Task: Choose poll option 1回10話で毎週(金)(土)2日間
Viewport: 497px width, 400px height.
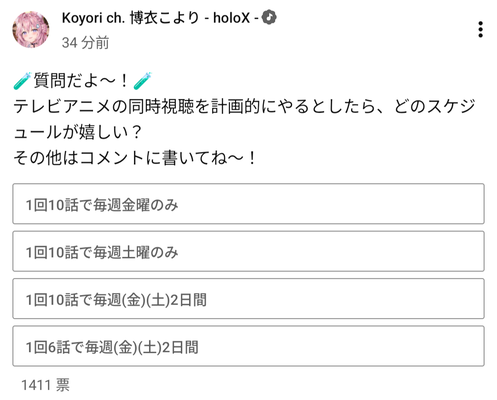Action: [248, 299]
